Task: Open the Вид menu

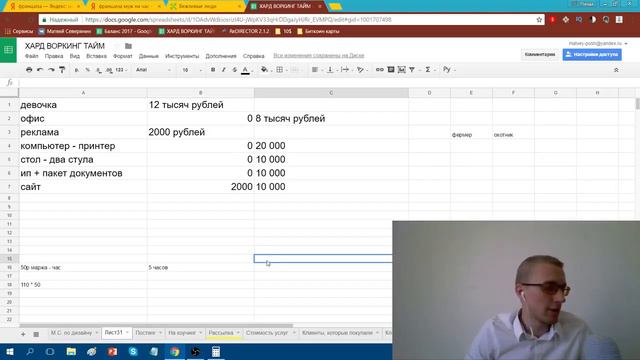Action: tap(75, 56)
